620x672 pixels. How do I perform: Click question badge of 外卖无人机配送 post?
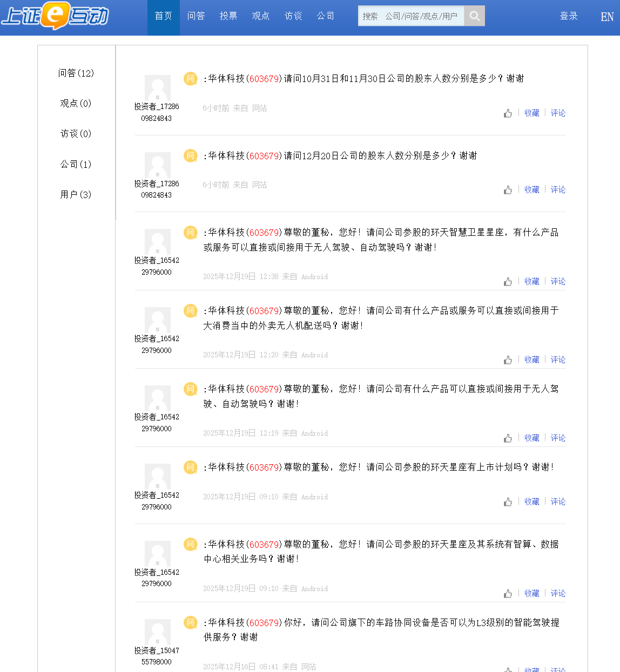[191, 311]
